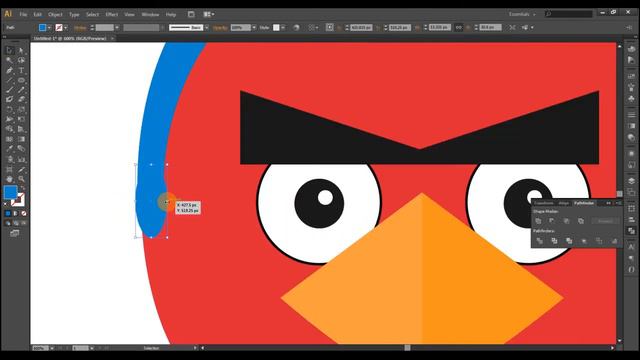Toggle constrain width and height proportions
Screen dimensions: 640x360
pyautogui.click(x=459, y=27)
